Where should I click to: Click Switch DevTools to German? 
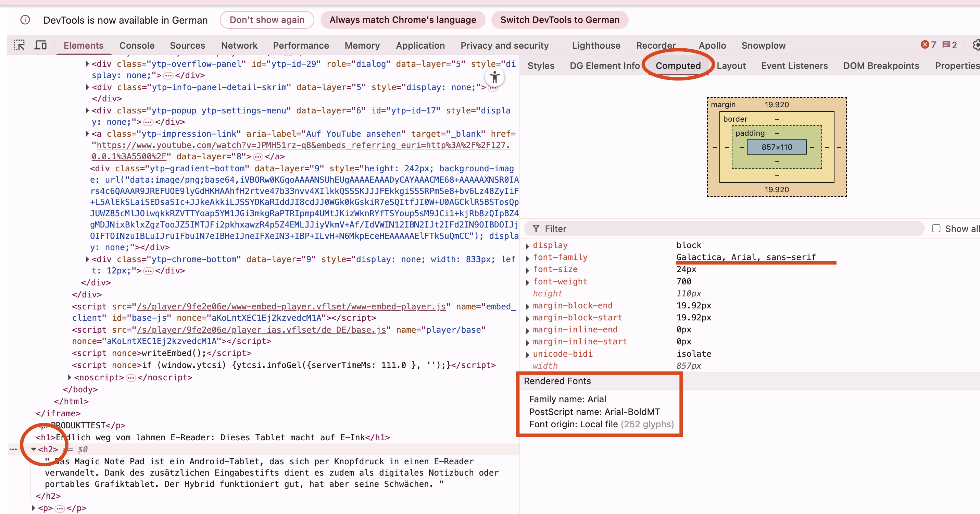click(560, 20)
